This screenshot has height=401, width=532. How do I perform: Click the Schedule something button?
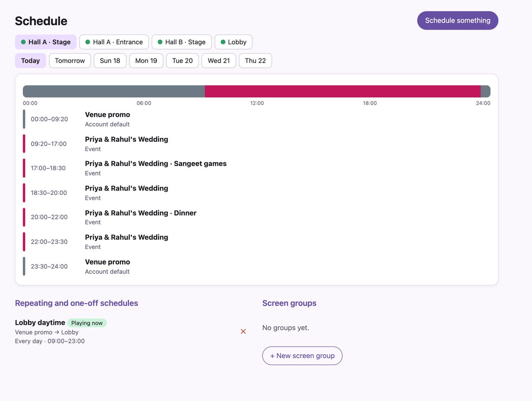[x=458, y=20]
